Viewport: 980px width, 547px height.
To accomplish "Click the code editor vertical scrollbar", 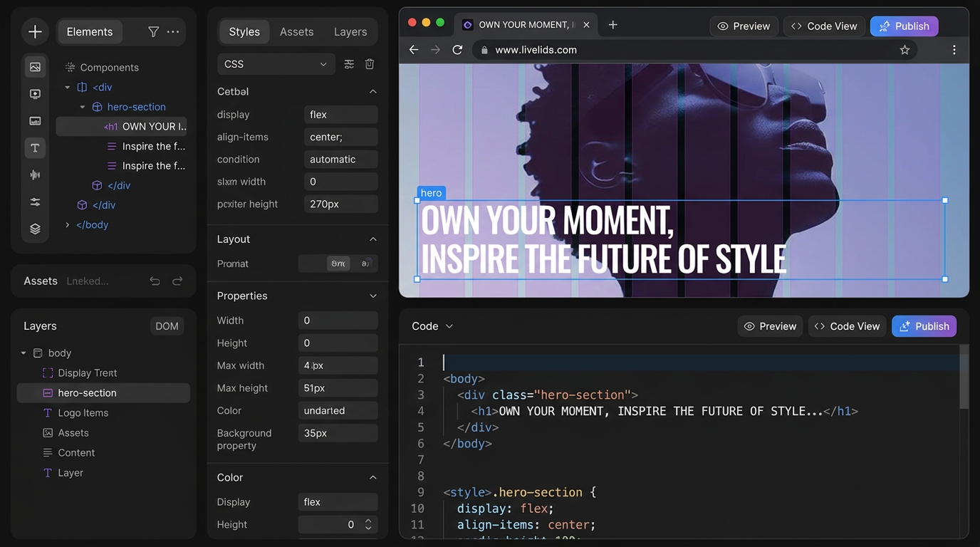I will (964, 377).
